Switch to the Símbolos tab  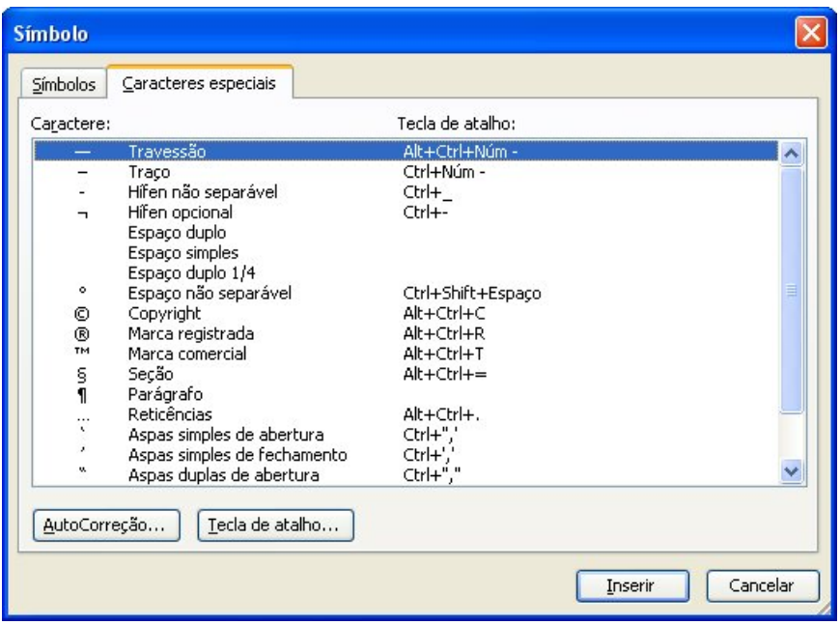pos(66,85)
